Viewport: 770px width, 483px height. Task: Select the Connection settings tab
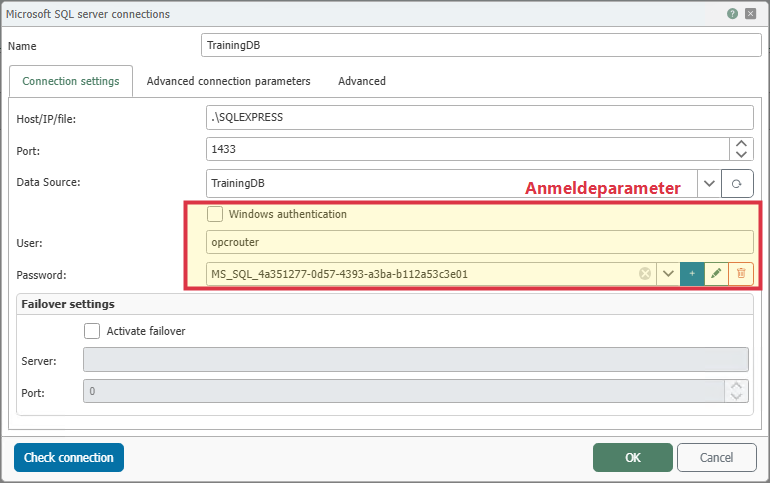click(x=71, y=81)
